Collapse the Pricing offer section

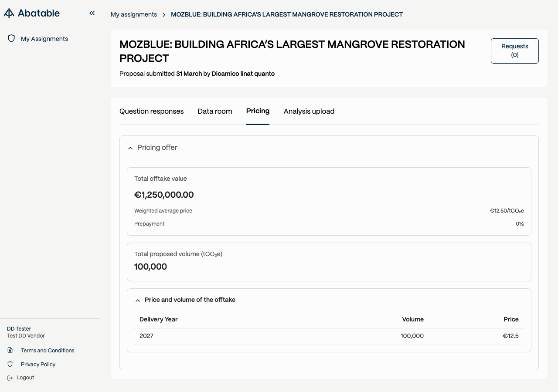pyautogui.click(x=130, y=148)
